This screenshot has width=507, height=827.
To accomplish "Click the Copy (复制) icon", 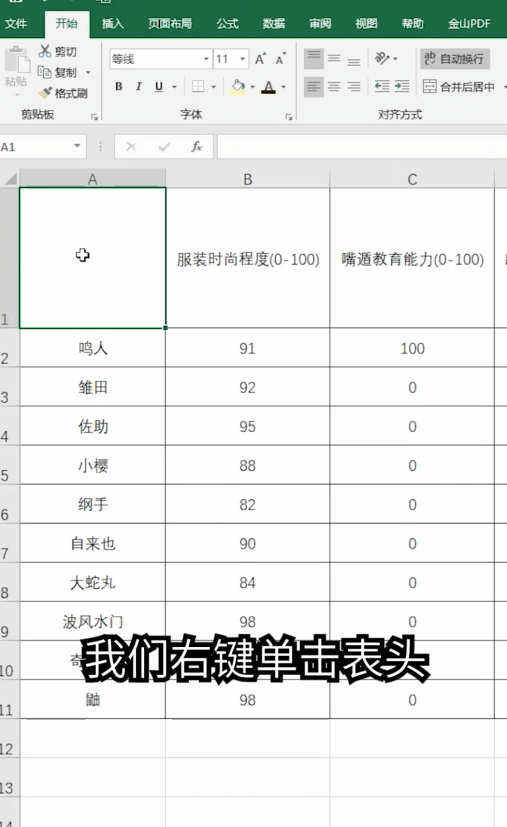I will point(45,72).
